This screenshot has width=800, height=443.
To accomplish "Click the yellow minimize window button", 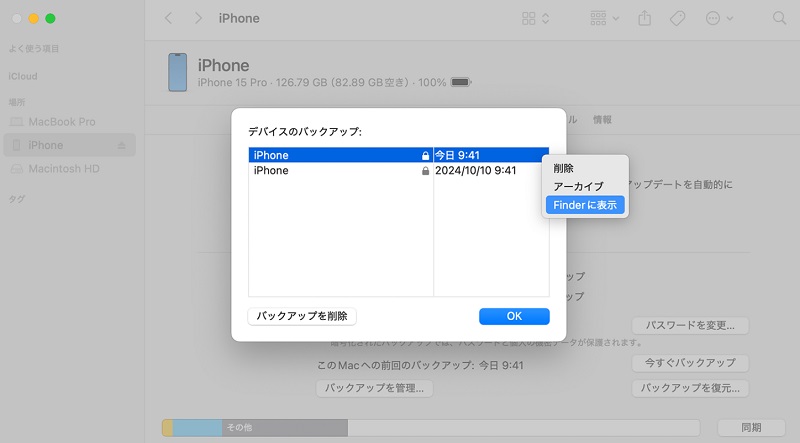I will [34, 19].
